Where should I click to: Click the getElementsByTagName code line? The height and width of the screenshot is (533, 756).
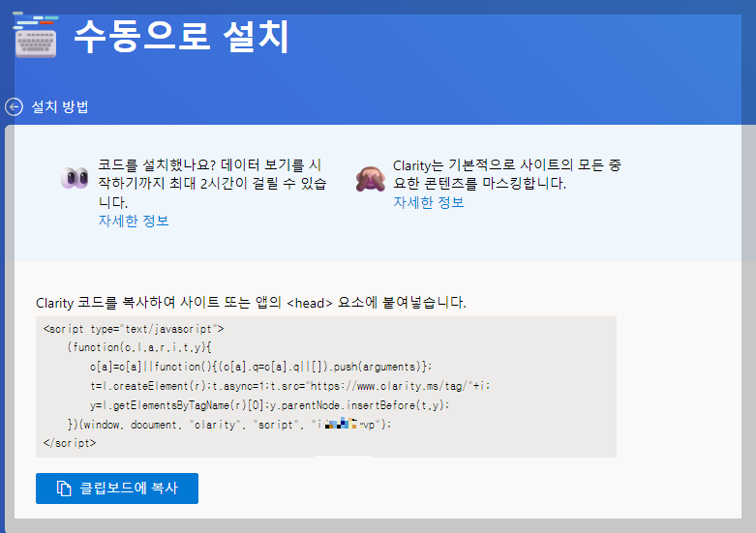point(269,405)
